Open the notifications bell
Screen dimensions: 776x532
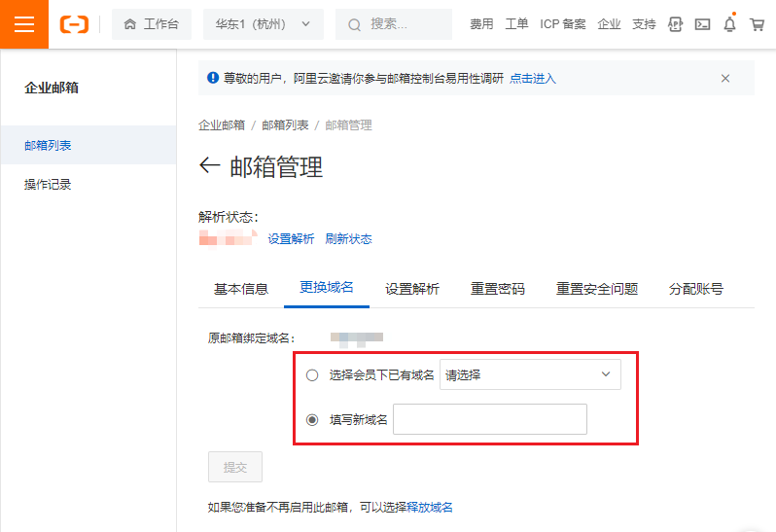729,24
